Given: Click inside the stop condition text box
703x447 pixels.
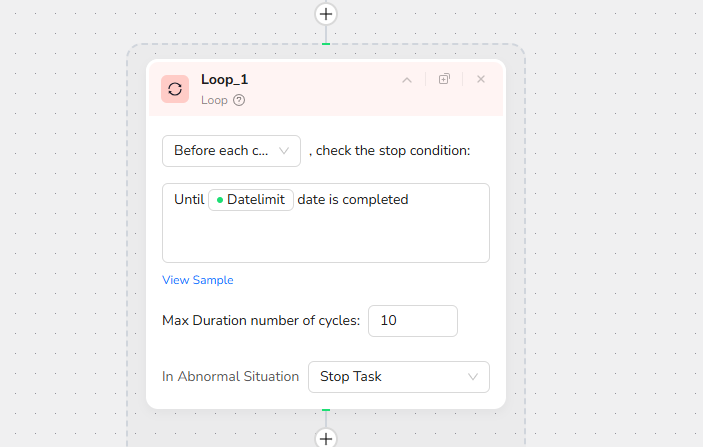Looking at the screenshot, I should coord(325,236).
